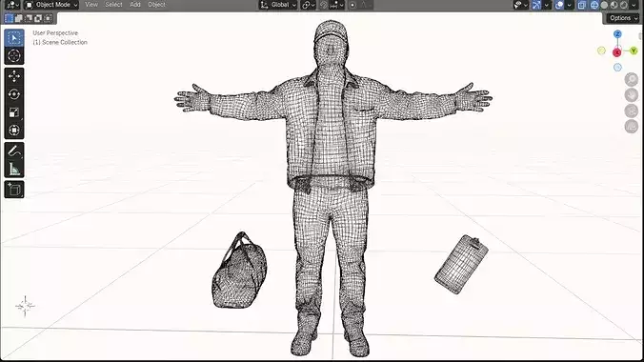Click the 'User Perspective' viewport label
644x362 pixels.
pyautogui.click(x=55, y=33)
